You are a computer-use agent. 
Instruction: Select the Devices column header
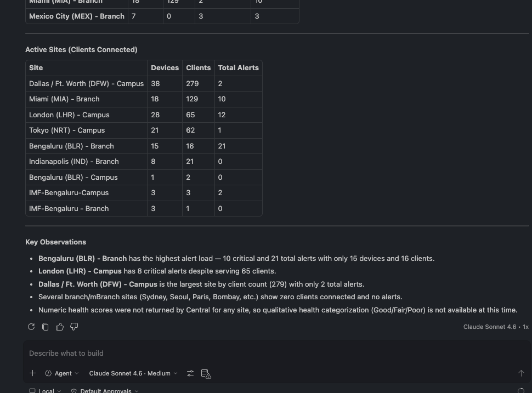[x=165, y=67]
